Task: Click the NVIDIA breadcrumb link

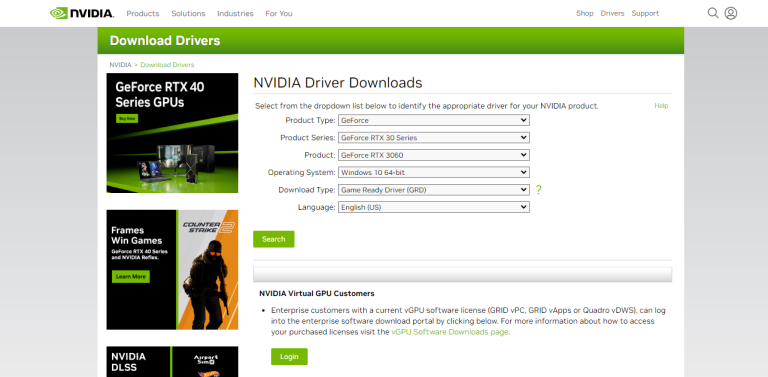Action: coord(120,65)
